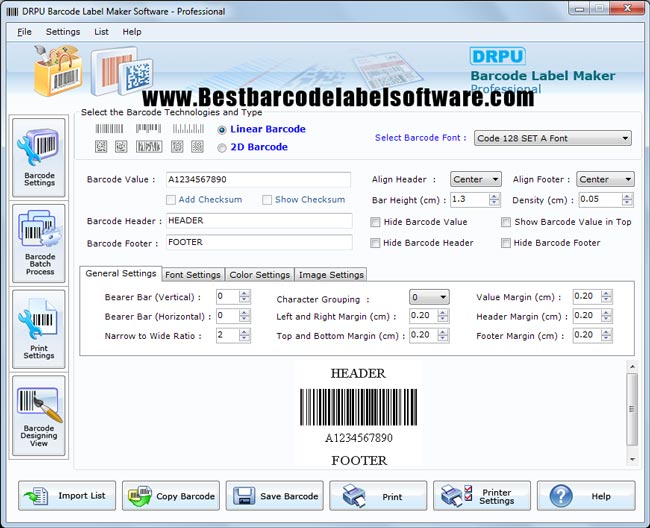Decrease Bearer Bar (Horizontal) value
This screenshot has width=650, height=528.
coord(245,319)
